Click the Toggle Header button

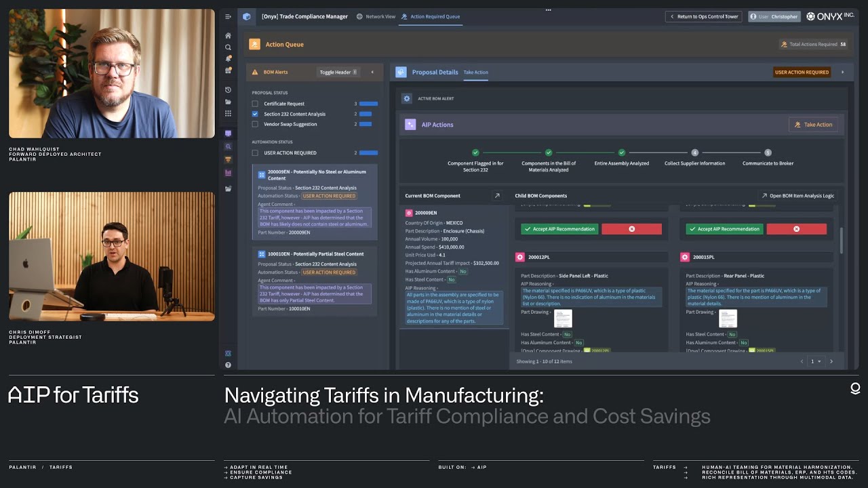point(338,72)
